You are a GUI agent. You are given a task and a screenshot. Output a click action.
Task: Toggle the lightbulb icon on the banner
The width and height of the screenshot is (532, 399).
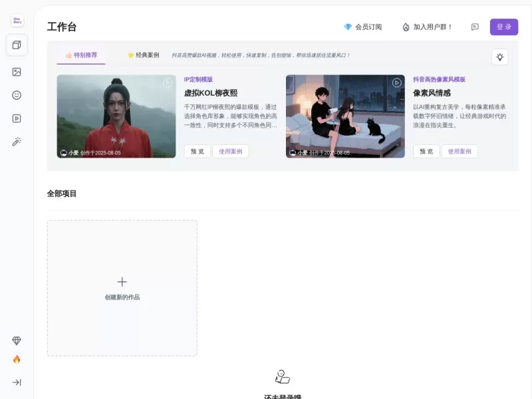tap(501, 57)
